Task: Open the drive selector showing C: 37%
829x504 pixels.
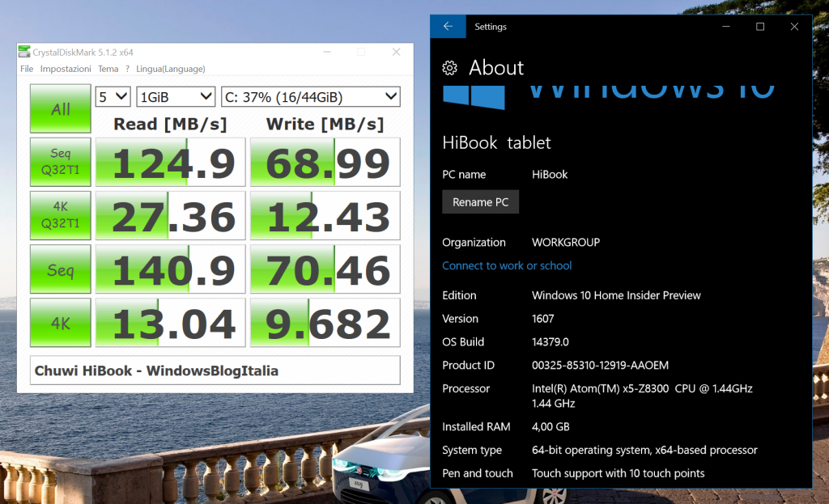Action: (310, 97)
